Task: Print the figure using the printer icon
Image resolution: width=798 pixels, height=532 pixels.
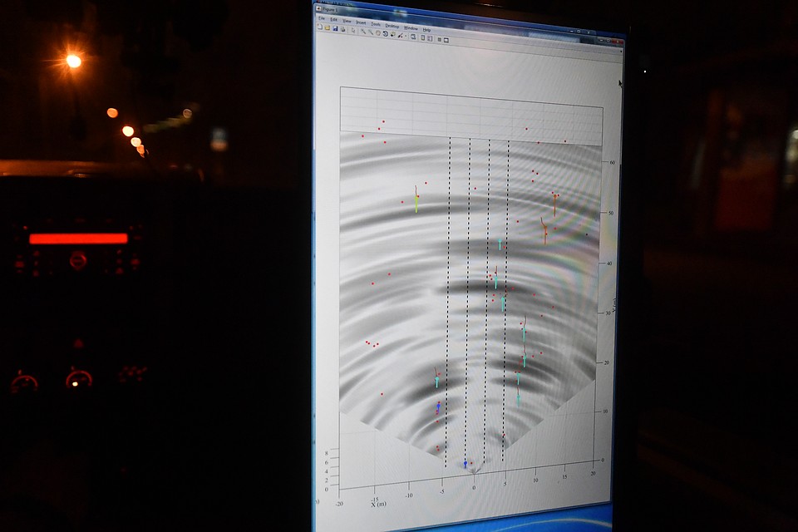Action: tap(343, 29)
